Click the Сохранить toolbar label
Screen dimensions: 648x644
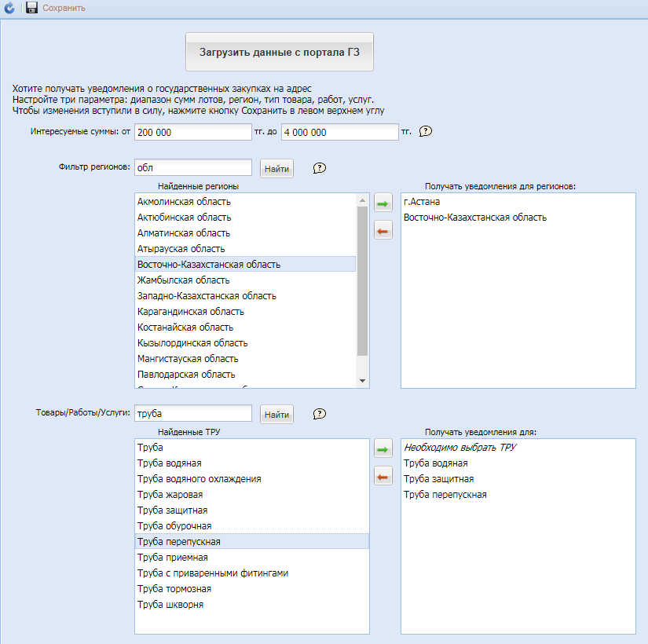coord(64,9)
